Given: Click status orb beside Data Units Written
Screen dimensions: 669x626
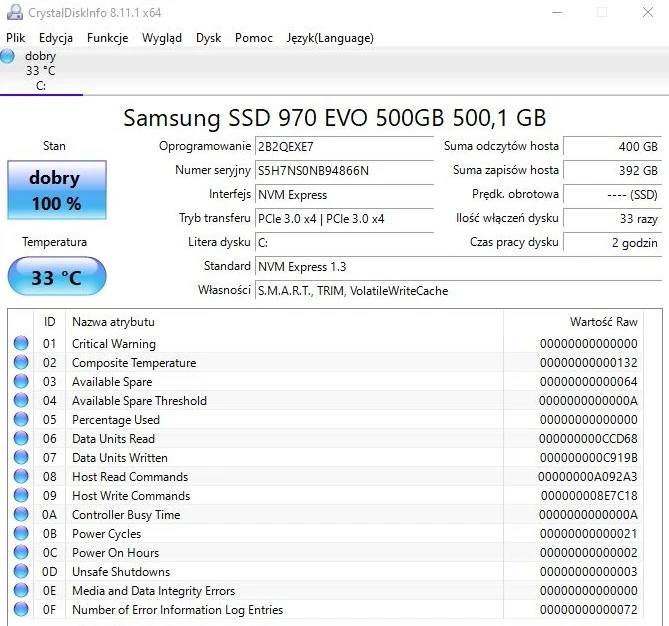Looking at the screenshot, I should [x=21, y=458].
